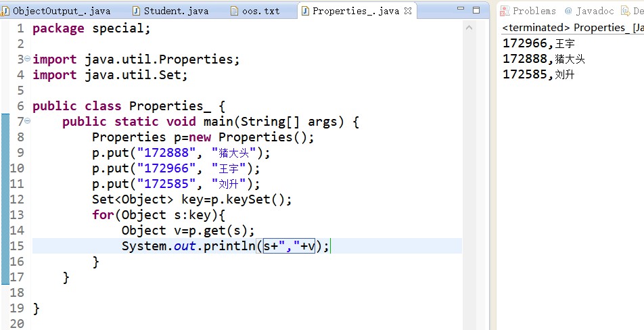Click the Javadoc @ icon

[568, 11]
